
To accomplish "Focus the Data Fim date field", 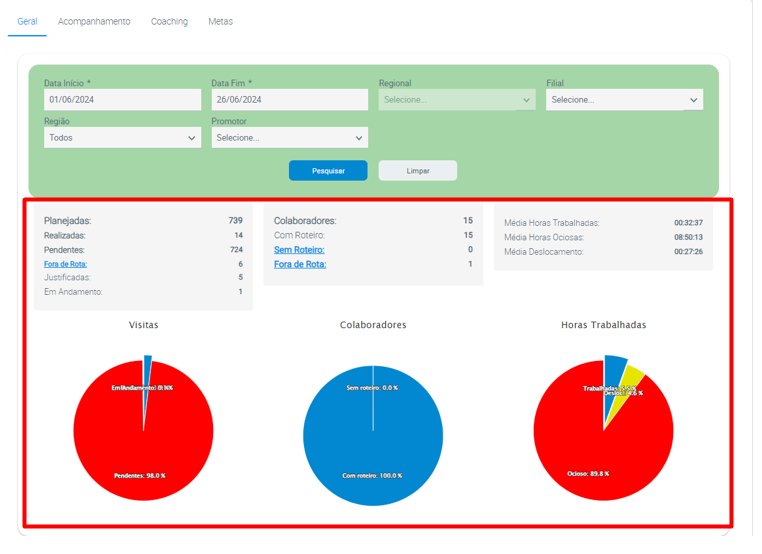I will (x=289, y=100).
